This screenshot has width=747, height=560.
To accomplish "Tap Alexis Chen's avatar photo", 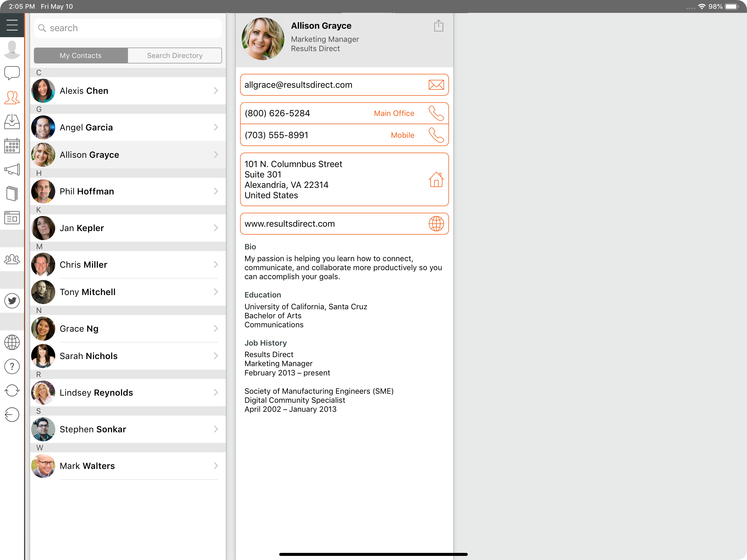I will [43, 91].
